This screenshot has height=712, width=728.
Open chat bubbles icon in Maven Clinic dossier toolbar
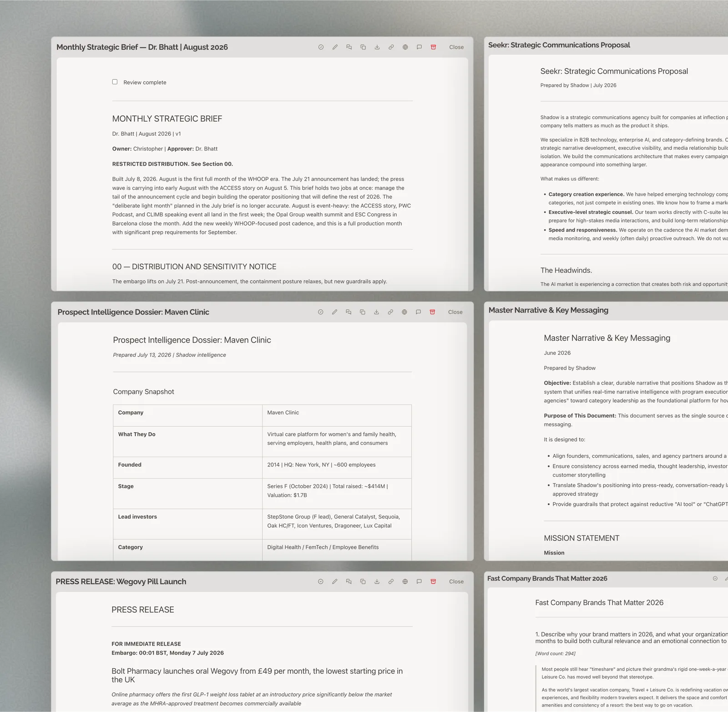(x=349, y=312)
